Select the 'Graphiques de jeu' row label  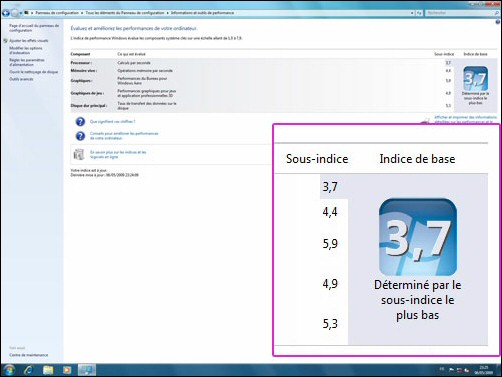(87, 93)
